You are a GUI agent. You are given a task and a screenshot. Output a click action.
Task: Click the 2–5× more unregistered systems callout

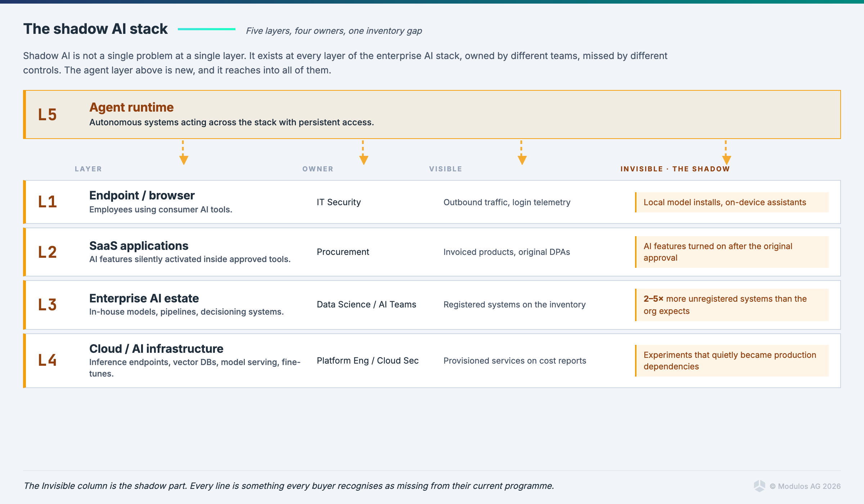[x=732, y=305]
